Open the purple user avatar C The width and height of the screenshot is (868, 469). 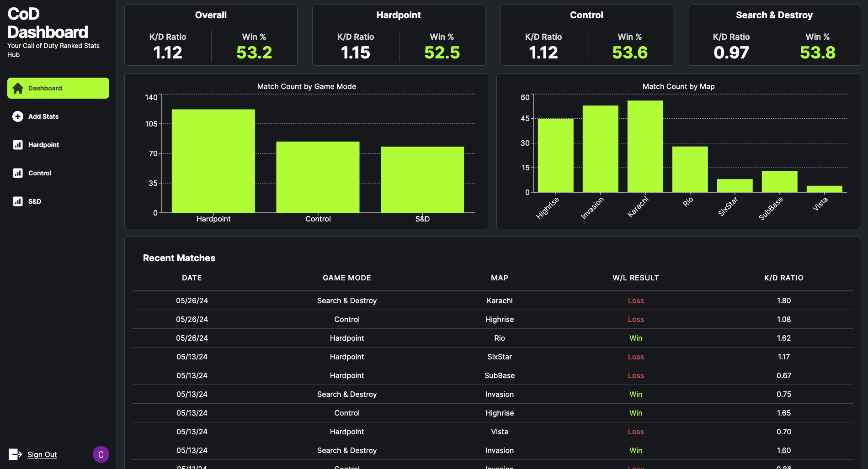(x=101, y=454)
